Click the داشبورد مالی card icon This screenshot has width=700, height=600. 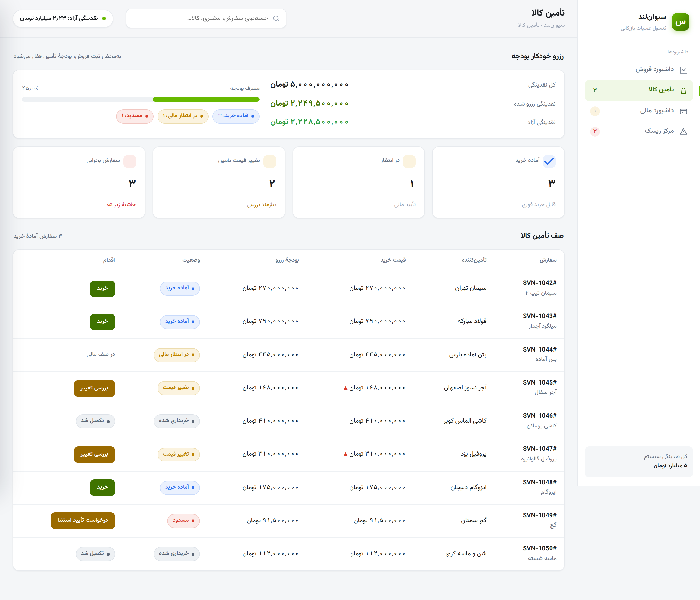[683, 111]
